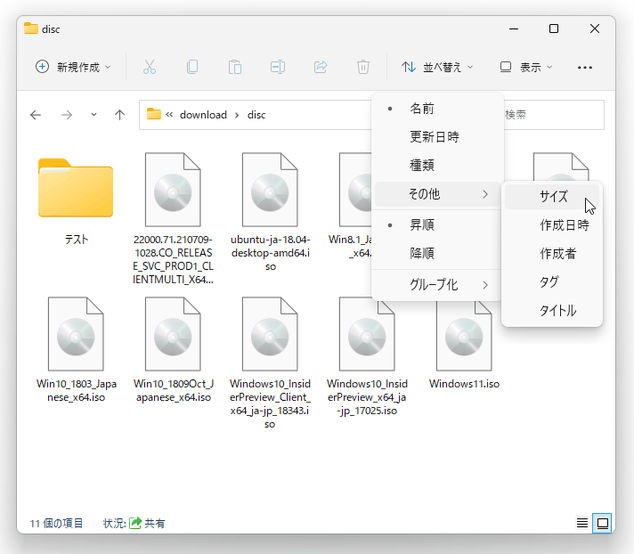The image size is (634, 554).
Task: Select the Windows11.iso file
Action: point(464,344)
